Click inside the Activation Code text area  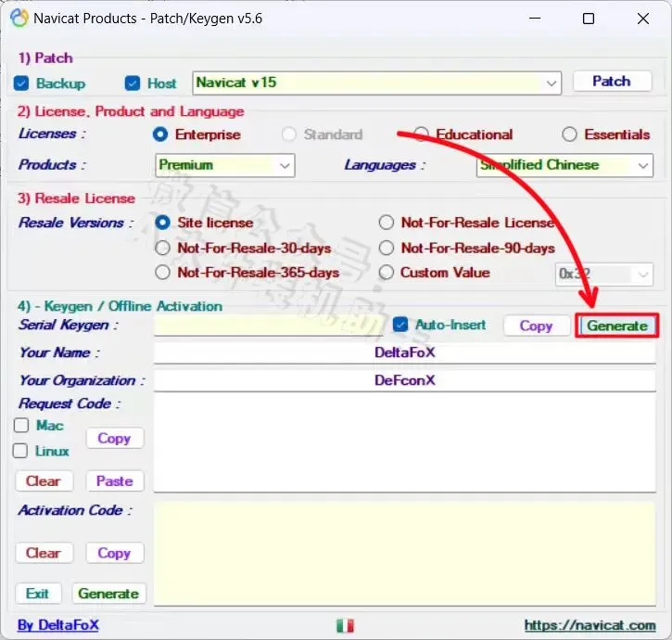[404, 554]
